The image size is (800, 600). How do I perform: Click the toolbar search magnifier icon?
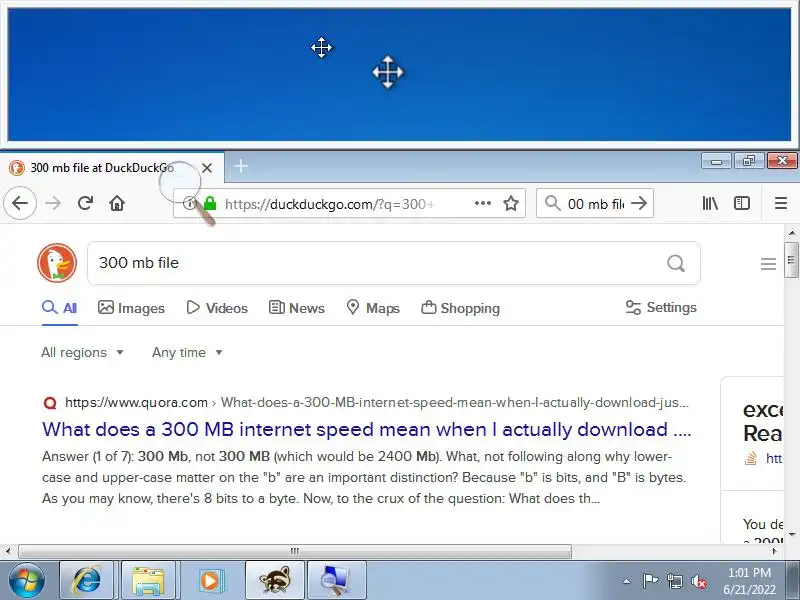tap(553, 203)
